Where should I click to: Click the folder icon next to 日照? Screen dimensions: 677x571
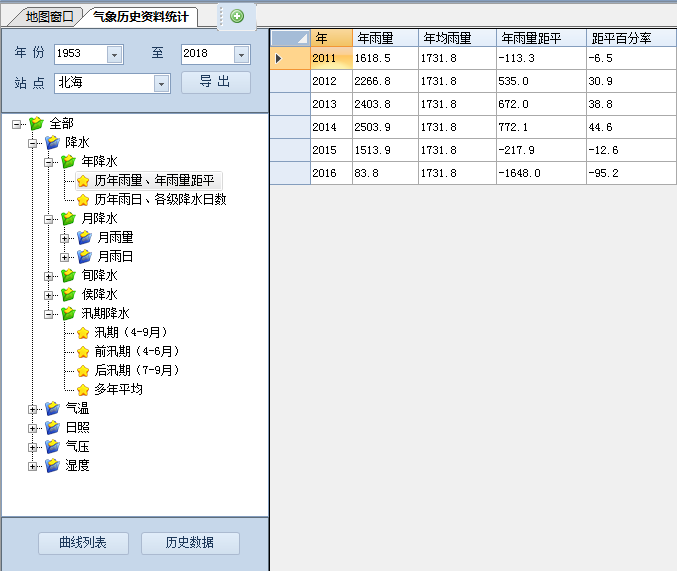[x=52, y=427]
